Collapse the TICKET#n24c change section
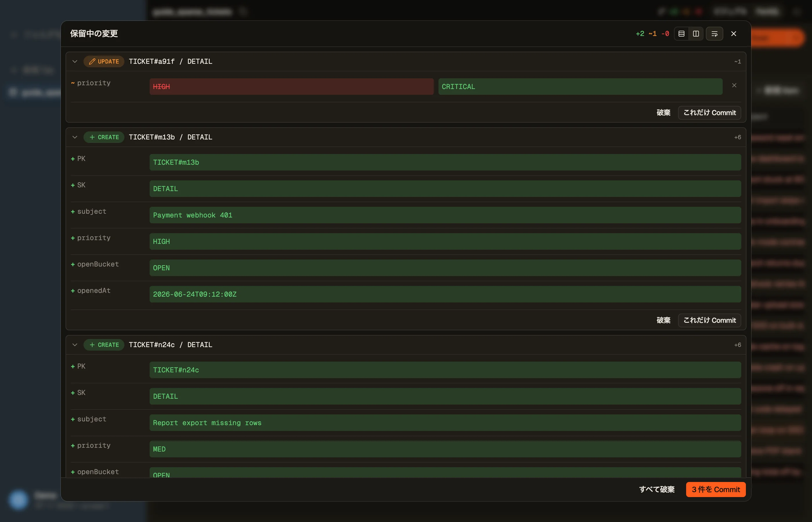Image resolution: width=812 pixels, height=522 pixels. pyautogui.click(x=75, y=345)
